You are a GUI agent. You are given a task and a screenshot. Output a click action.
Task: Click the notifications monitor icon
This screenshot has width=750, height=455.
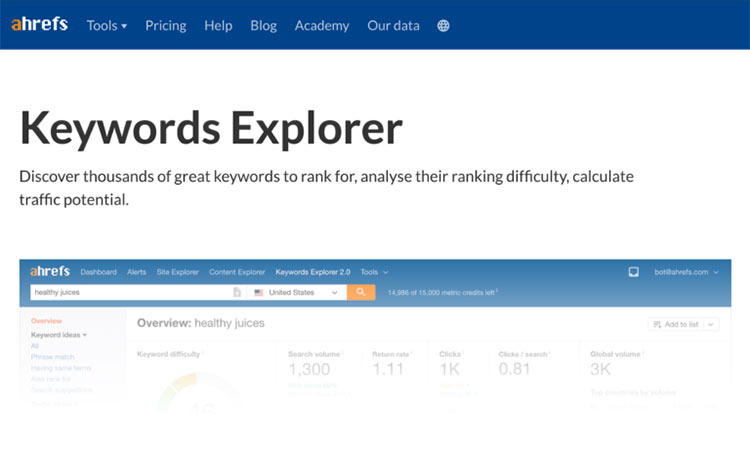coord(634,272)
